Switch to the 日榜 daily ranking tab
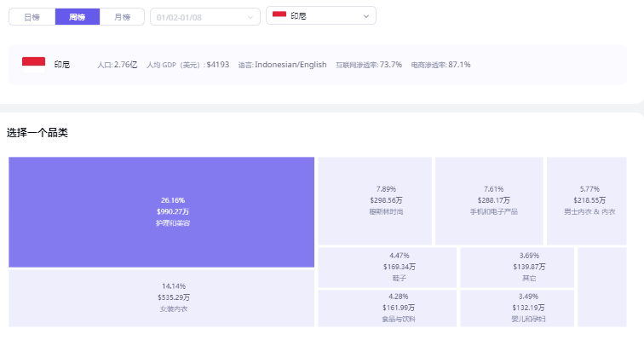This screenshot has height=340, width=644. pos(32,17)
